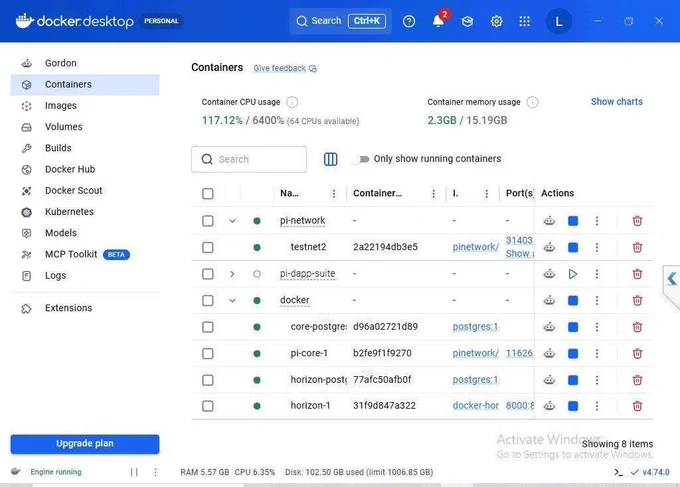Go to Volumes in the sidebar
The width and height of the screenshot is (680, 487).
pos(85,127)
